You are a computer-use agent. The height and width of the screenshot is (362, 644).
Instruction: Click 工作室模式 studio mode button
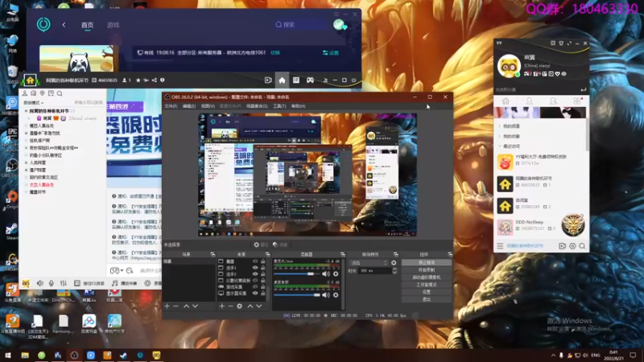(x=427, y=285)
